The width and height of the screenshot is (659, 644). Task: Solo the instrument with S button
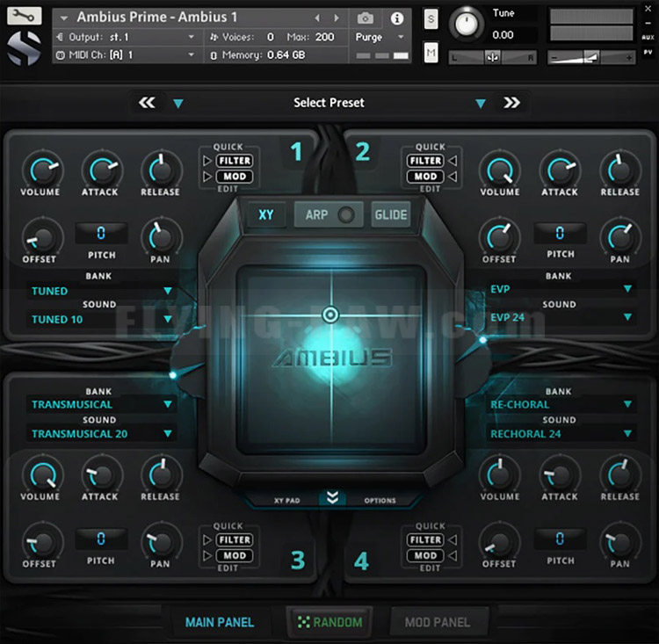(431, 19)
